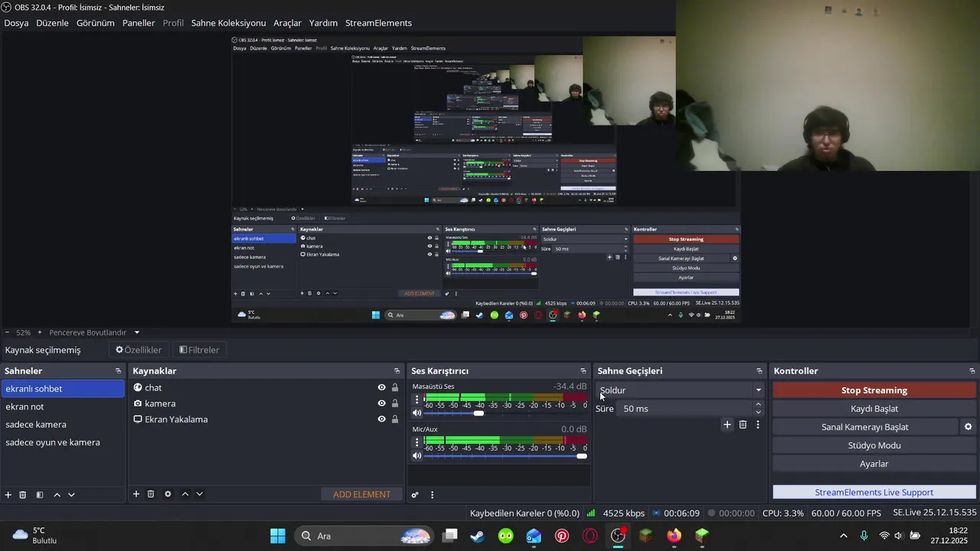The width and height of the screenshot is (980, 551).
Task: Toggle lock on the chat source
Action: click(395, 387)
